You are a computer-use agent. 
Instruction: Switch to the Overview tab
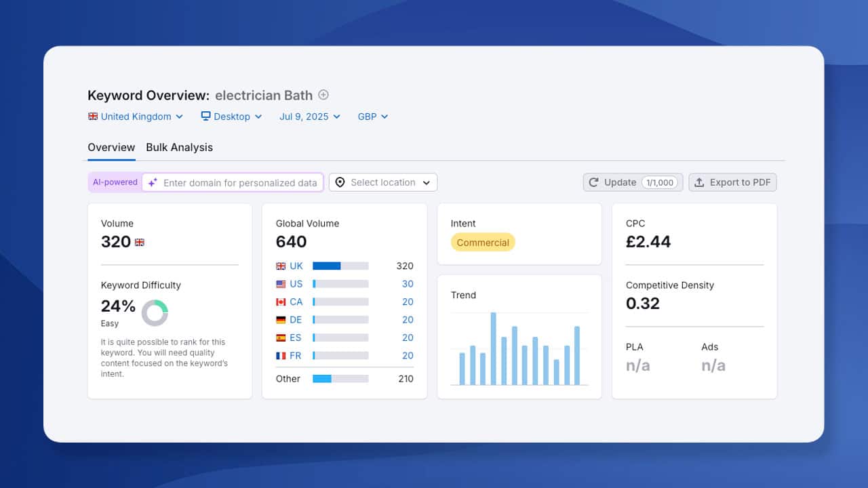tap(111, 147)
